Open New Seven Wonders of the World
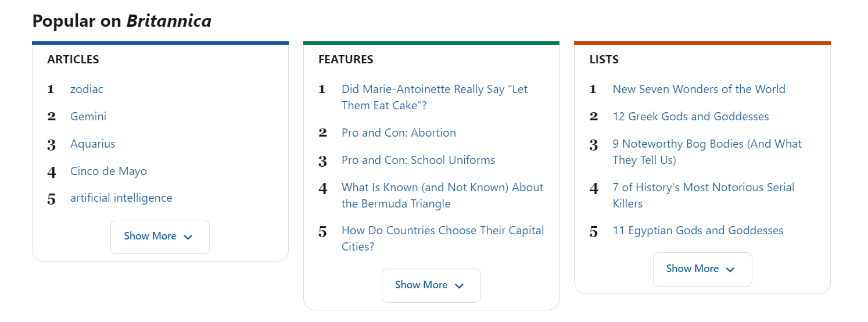Screen dimensions: 868x322 [x=698, y=90]
